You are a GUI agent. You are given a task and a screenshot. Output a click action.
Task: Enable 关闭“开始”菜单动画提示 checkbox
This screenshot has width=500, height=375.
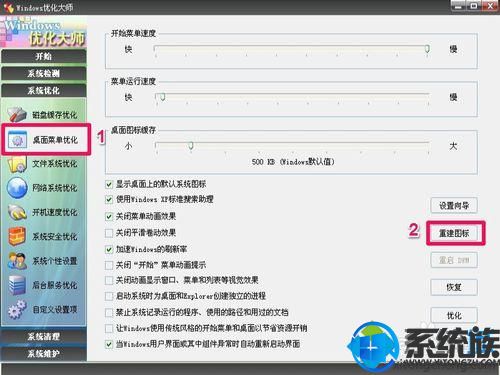[109, 265]
